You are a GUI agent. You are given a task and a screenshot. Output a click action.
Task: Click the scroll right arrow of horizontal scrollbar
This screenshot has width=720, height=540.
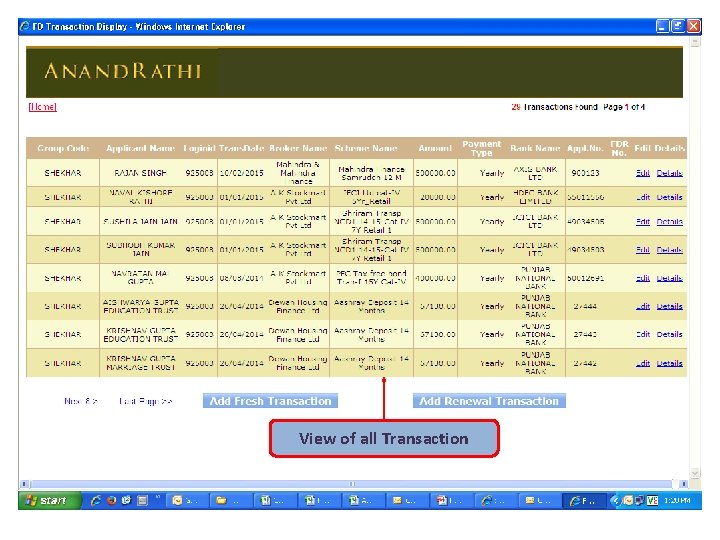click(x=683, y=484)
